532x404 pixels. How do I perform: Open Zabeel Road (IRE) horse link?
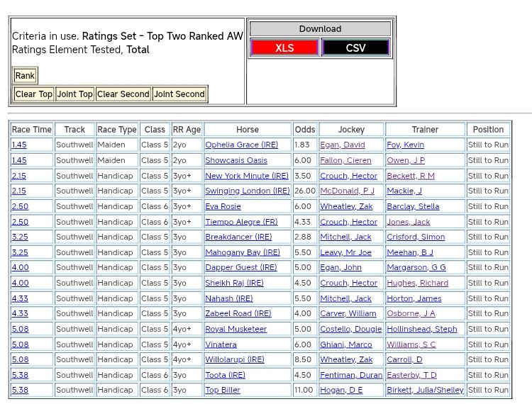coord(238,314)
